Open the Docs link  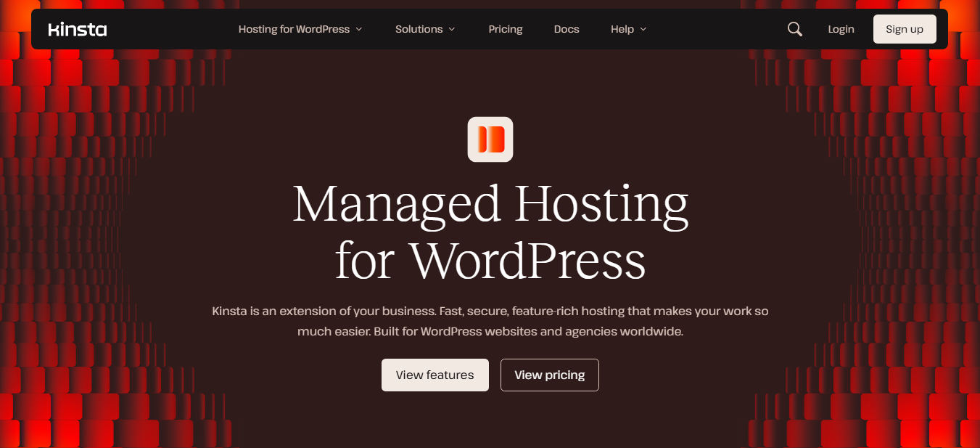pos(567,29)
